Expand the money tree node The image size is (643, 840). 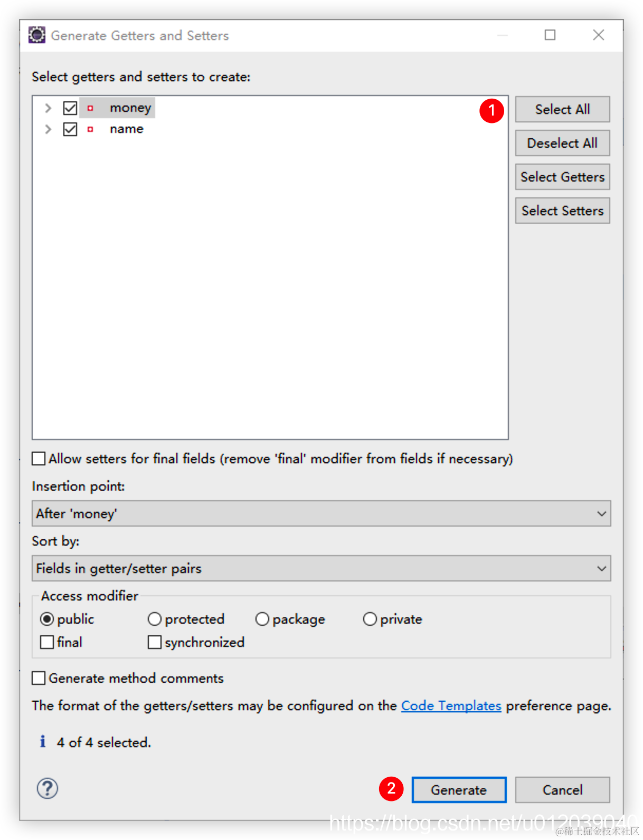click(x=48, y=108)
